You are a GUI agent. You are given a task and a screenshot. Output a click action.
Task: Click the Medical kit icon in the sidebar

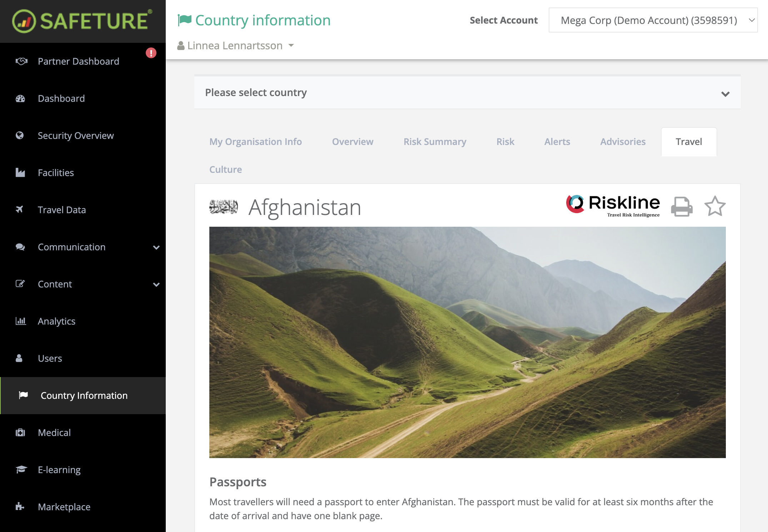20,433
